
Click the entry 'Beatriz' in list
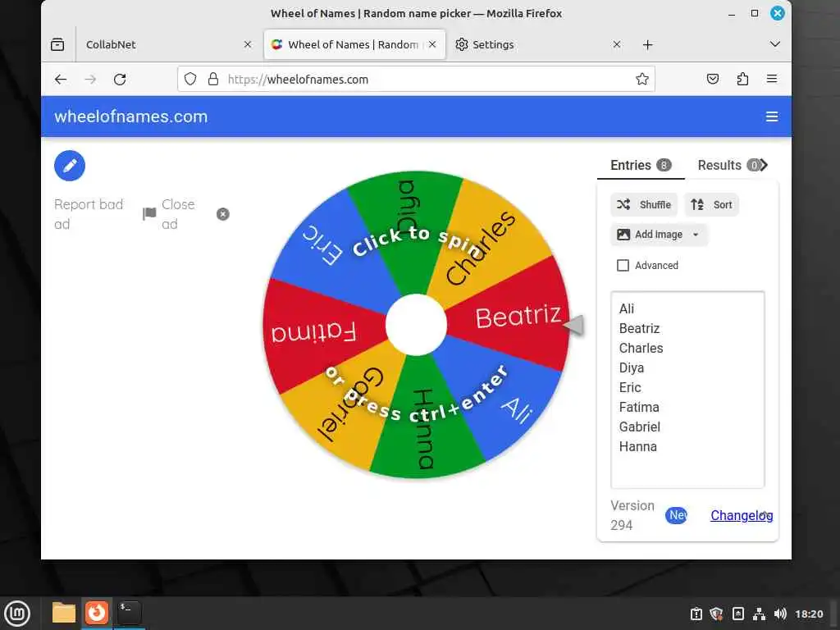(639, 328)
